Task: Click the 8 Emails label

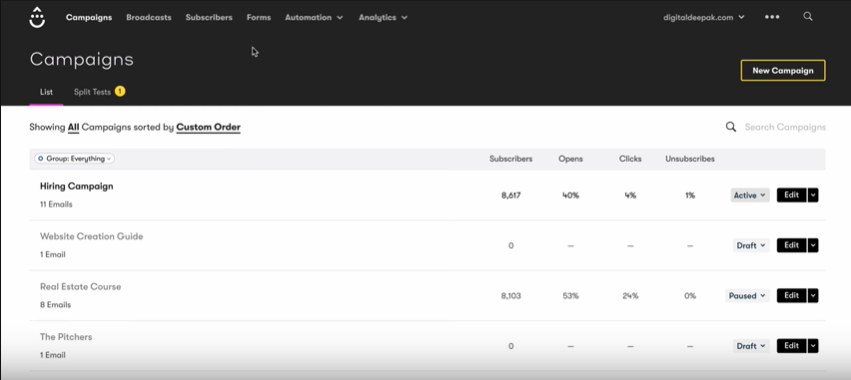Action: (x=55, y=305)
